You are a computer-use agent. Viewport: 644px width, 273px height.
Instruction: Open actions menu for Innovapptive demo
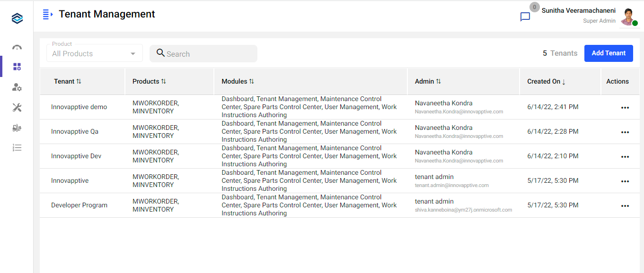(625, 107)
